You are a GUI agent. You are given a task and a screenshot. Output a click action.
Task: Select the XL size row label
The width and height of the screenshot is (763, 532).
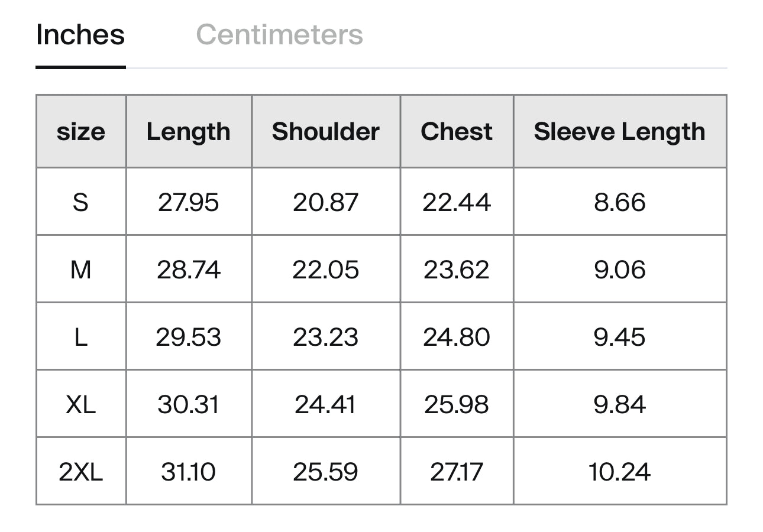click(81, 404)
